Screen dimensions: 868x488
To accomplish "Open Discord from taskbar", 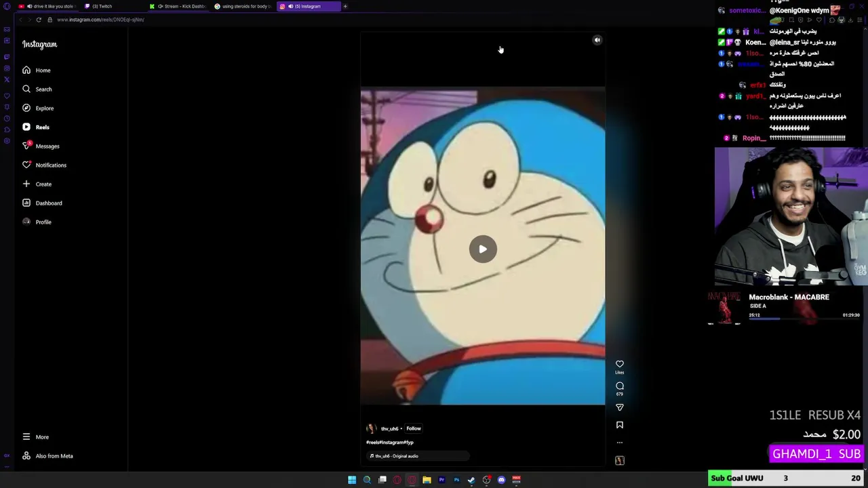I will [501, 480].
